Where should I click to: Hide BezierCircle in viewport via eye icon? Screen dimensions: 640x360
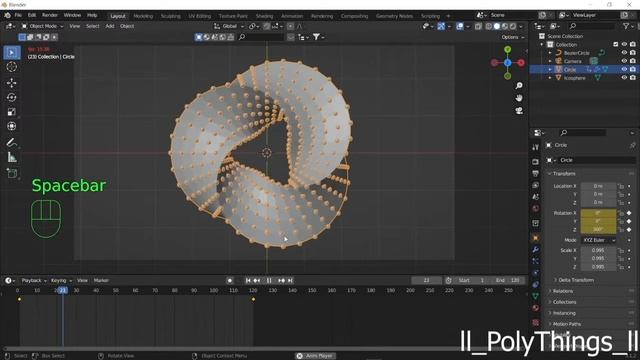coord(624,53)
